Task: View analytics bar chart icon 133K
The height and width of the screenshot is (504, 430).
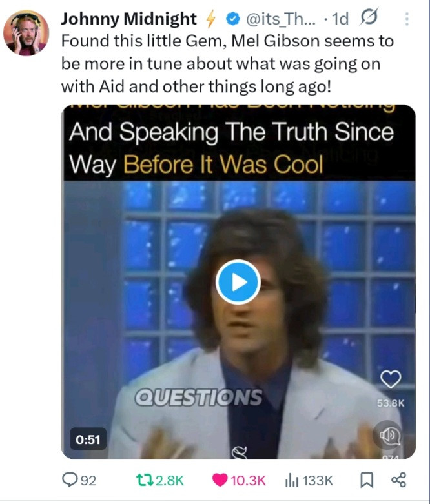Action: tap(291, 481)
